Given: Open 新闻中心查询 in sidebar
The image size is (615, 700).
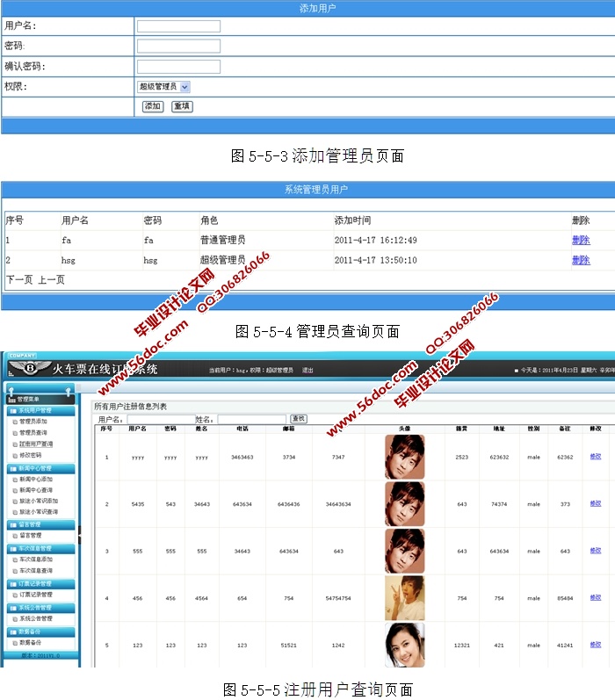Looking at the screenshot, I should (36, 490).
